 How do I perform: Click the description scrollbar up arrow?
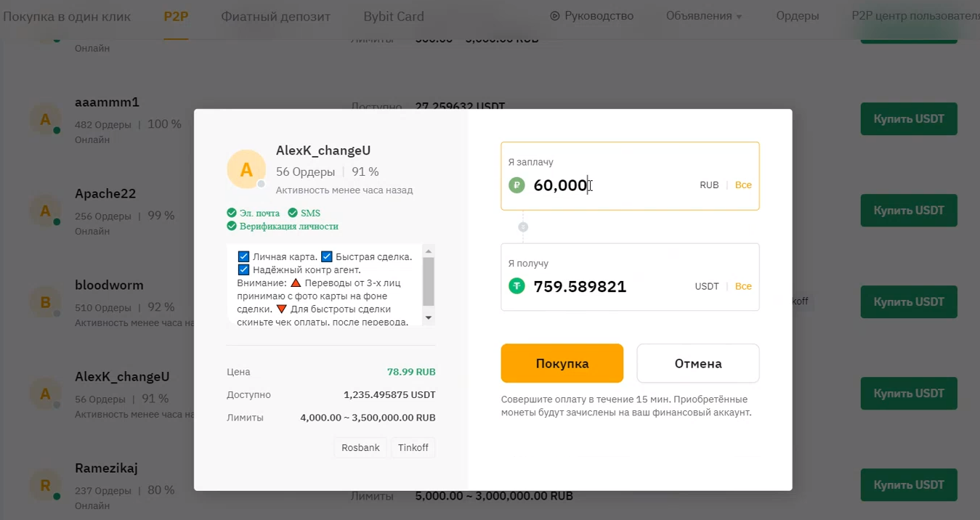click(429, 251)
